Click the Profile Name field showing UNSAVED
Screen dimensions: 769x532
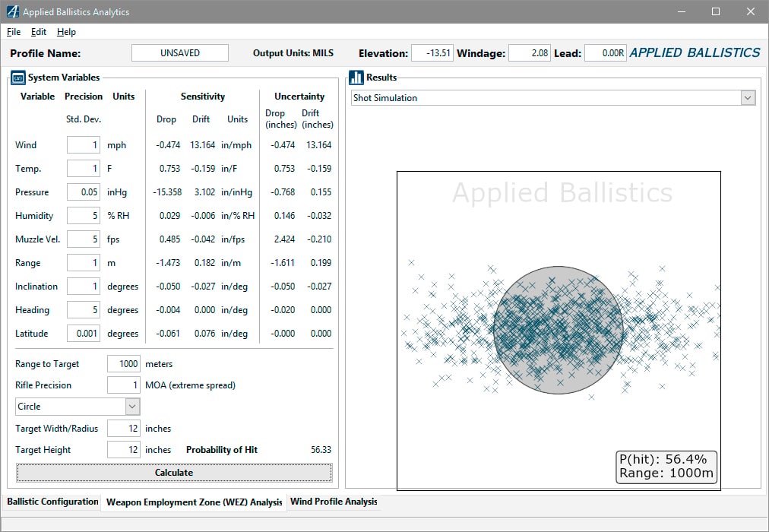[x=180, y=53]
